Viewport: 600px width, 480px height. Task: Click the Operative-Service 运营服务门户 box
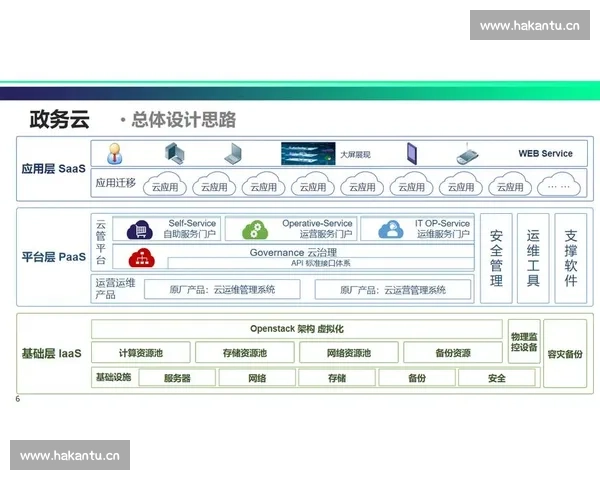point(291,229)
